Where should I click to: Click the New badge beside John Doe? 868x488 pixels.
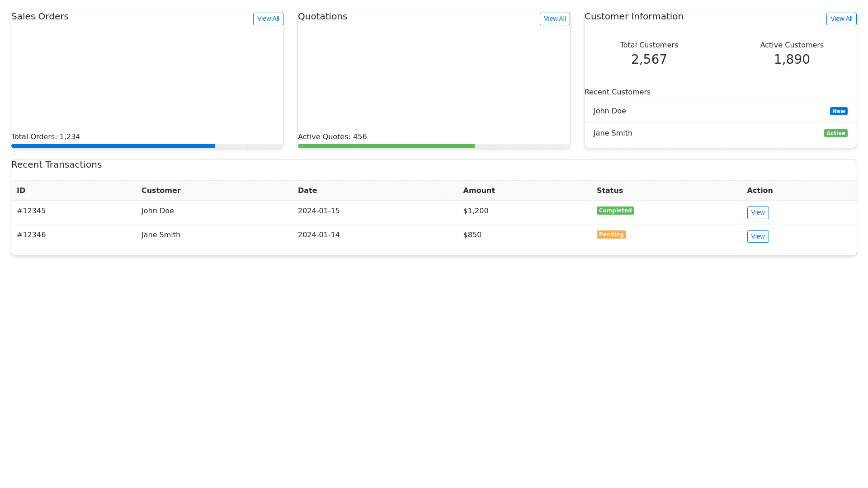[838, 111]
